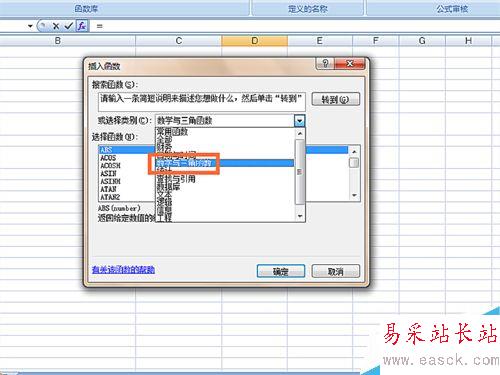Image resolution: width=500 pixels, height=375 pixels.
Task: Select column H header
Action: click(468, 41)
